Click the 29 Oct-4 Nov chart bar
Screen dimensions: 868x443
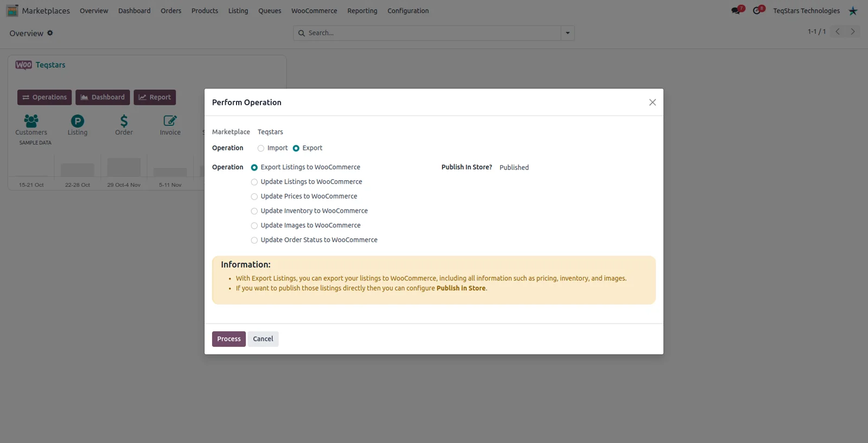tap(124, 167)
